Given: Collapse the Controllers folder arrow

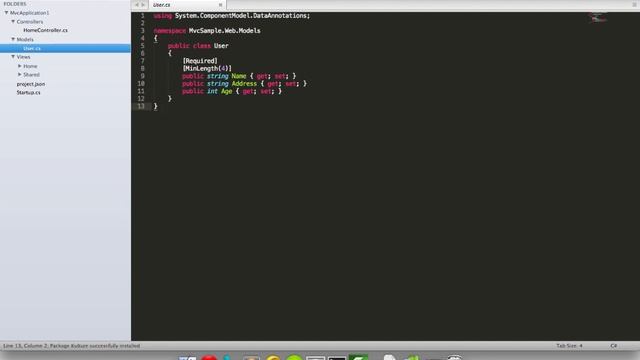Looking at the screenshot, I should click(x=13, y=21).
